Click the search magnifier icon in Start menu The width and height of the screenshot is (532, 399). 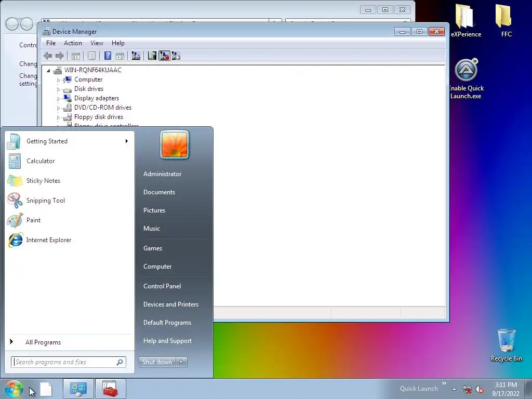coord(120,362)
